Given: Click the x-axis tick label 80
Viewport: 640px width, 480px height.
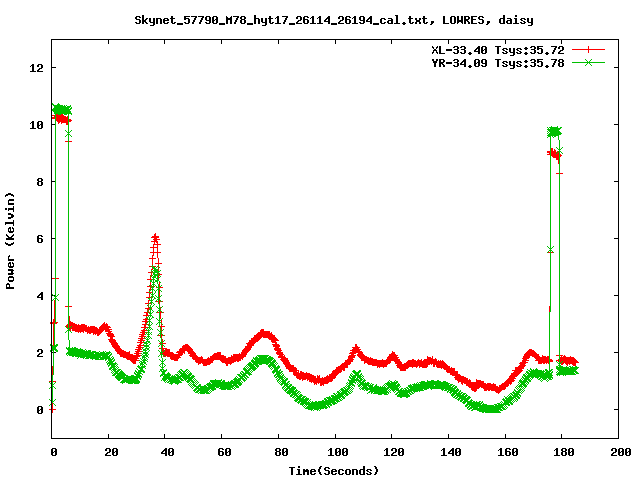Looking at the screenshot, I should 280,452.
